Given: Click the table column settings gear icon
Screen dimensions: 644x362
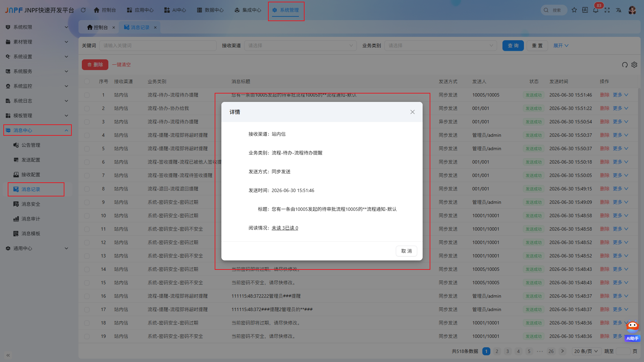Looking at the screenshot, I should tap(634, 65).
